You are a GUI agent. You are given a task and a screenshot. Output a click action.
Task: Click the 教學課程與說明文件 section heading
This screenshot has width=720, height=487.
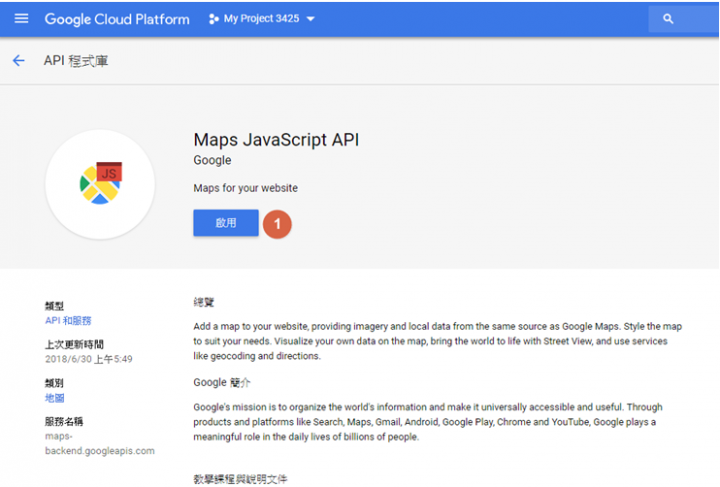240,479
